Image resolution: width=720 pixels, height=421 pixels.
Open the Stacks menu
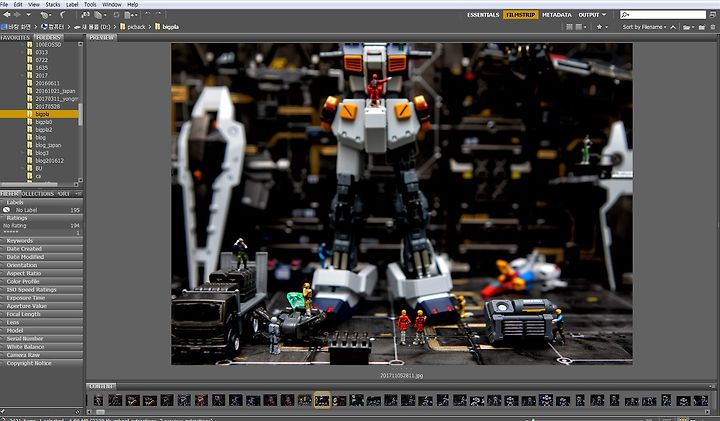[53, 5]
